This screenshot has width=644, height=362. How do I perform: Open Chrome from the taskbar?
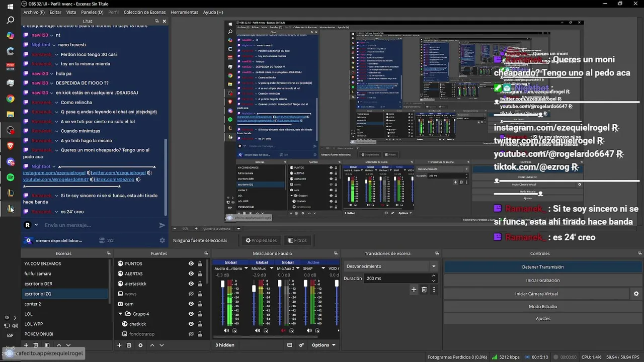[x=10, y=99]
